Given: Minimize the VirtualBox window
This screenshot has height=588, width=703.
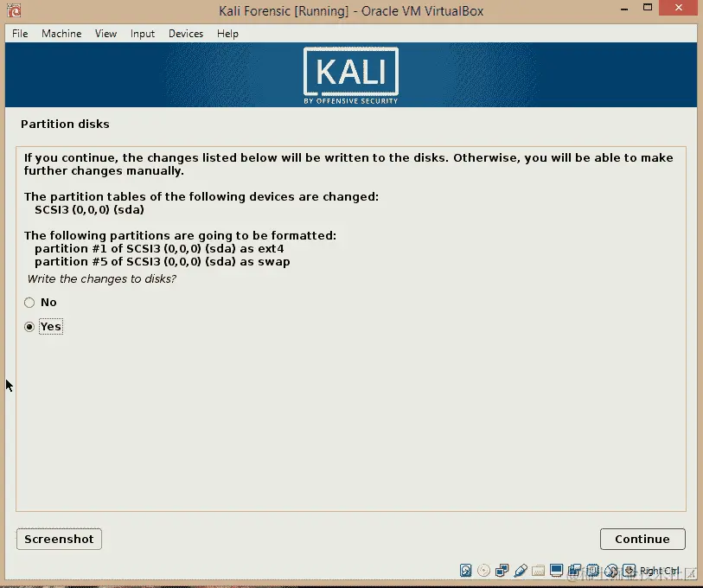Looking at the screenshot, I should [624, 8].
